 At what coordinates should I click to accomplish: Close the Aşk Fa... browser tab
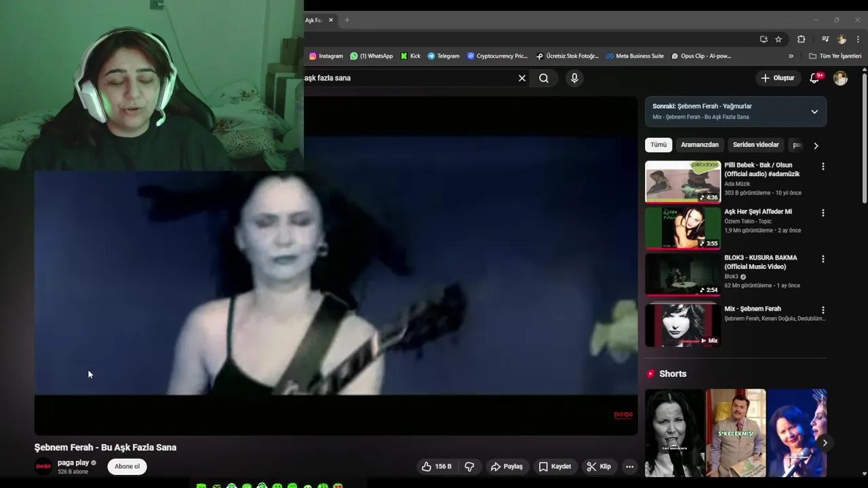[x=331, y=20]
